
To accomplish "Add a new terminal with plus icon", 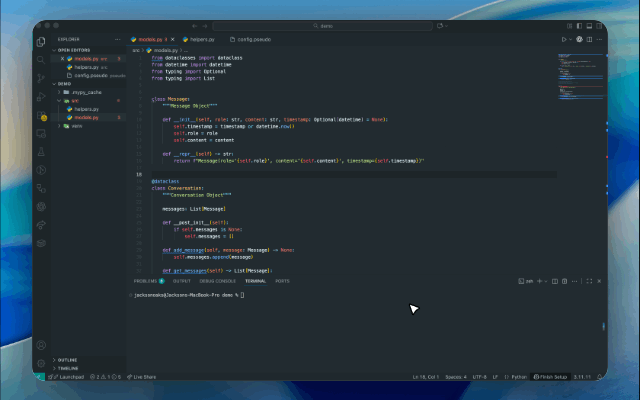I will click(540, 281).
